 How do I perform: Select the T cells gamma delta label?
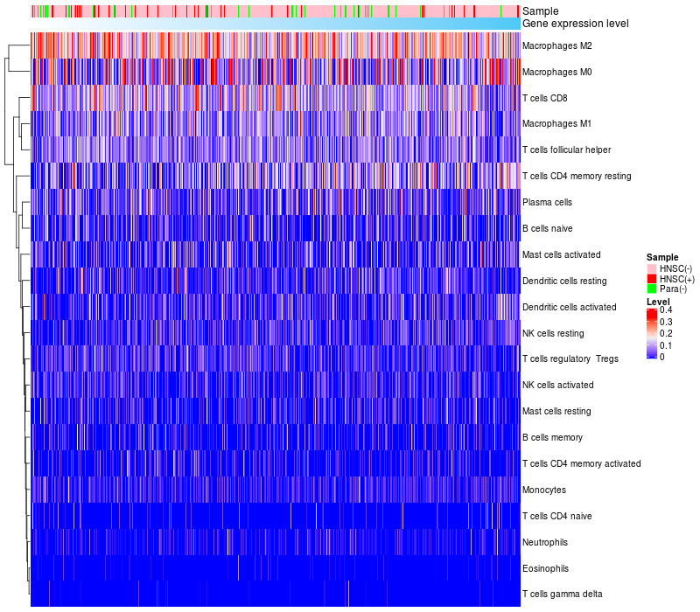click(x=562, y=595)
